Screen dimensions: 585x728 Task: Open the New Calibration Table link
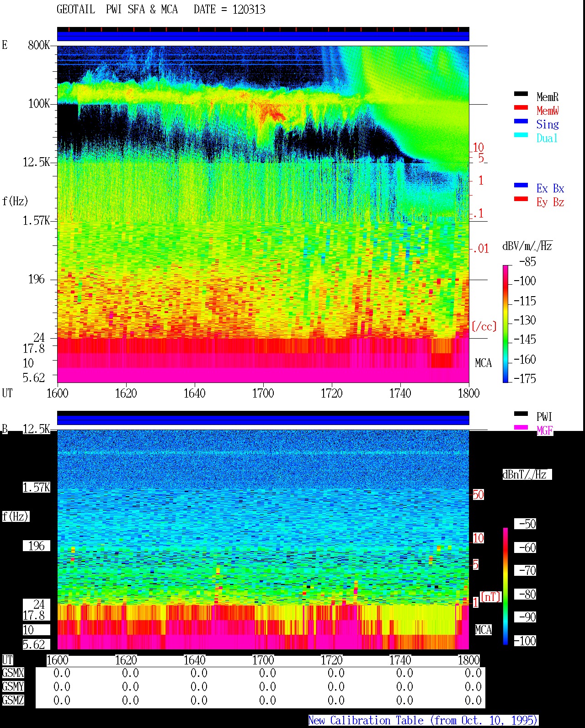423,721
